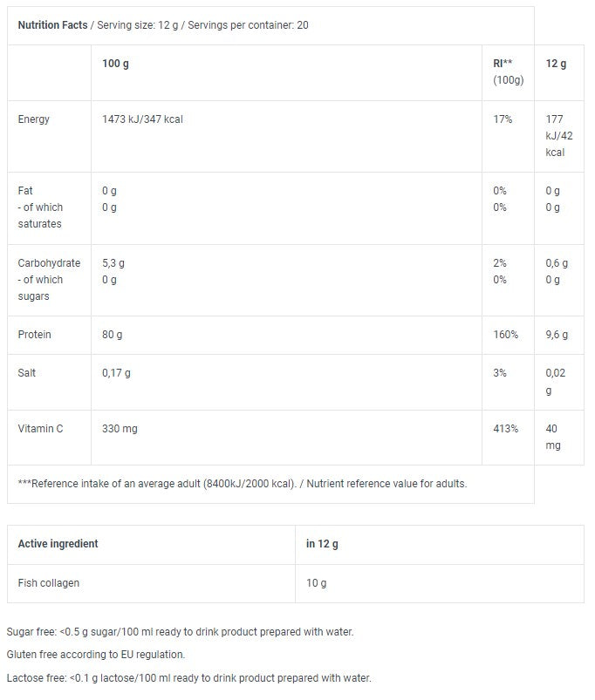Select the Fish collagen ingredient cell
This screenshot has height=700, width=595.
point(49,582)
